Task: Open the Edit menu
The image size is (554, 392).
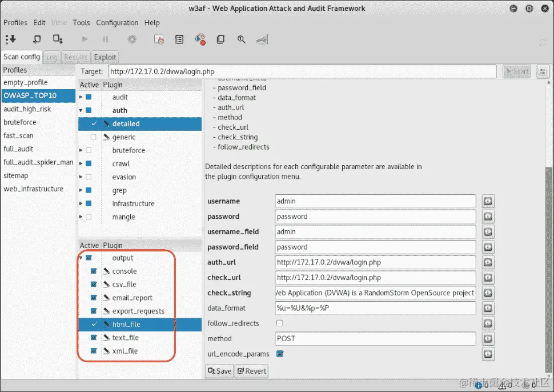Action: coord(39,23)
